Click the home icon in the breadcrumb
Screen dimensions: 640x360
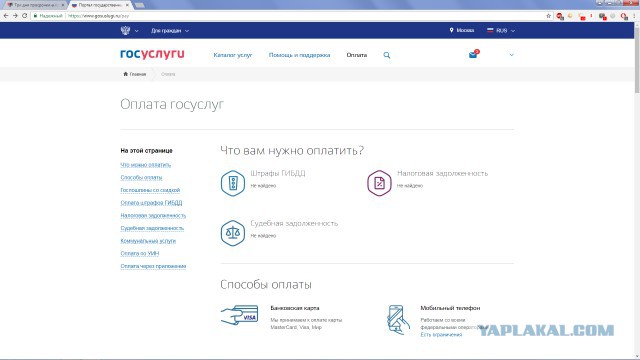click(125, 74)
